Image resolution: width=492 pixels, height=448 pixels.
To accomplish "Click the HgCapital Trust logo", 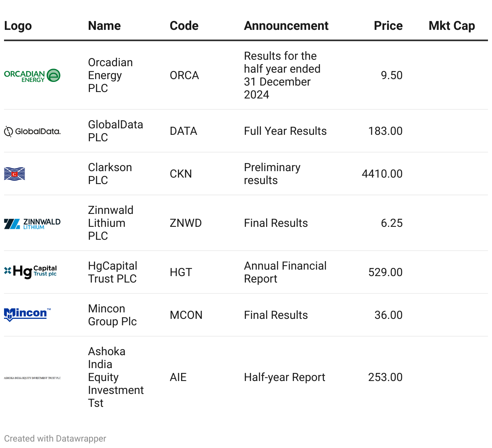I will 31,272.
